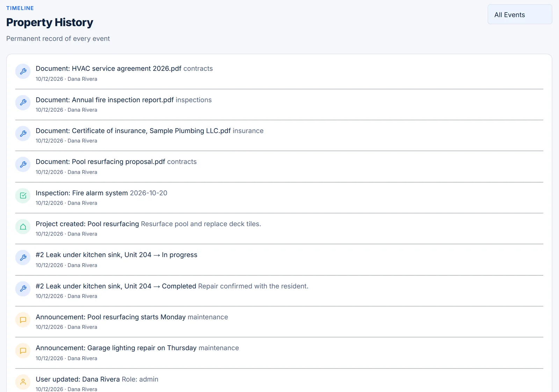
Task: Click 'Role: admin' text on User updated row
Action: click(140, 379)
